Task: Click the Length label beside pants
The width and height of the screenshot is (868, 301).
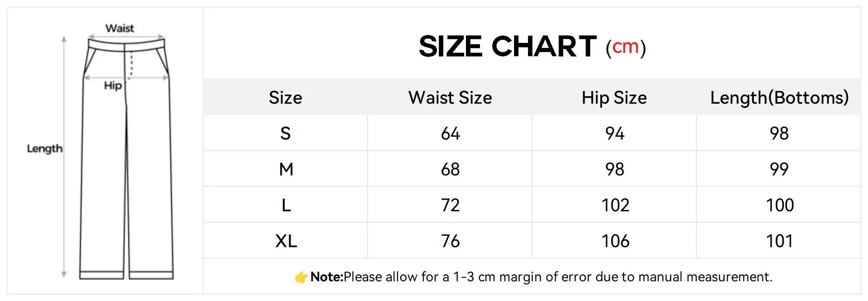Action: pyautogui.click(x=45, y=149)
